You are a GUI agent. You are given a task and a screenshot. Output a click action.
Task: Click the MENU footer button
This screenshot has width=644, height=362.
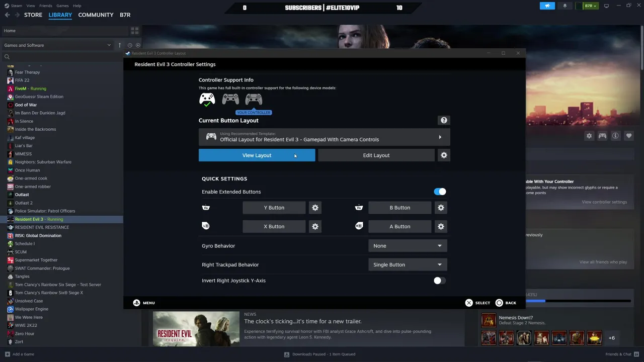point(144,303)
